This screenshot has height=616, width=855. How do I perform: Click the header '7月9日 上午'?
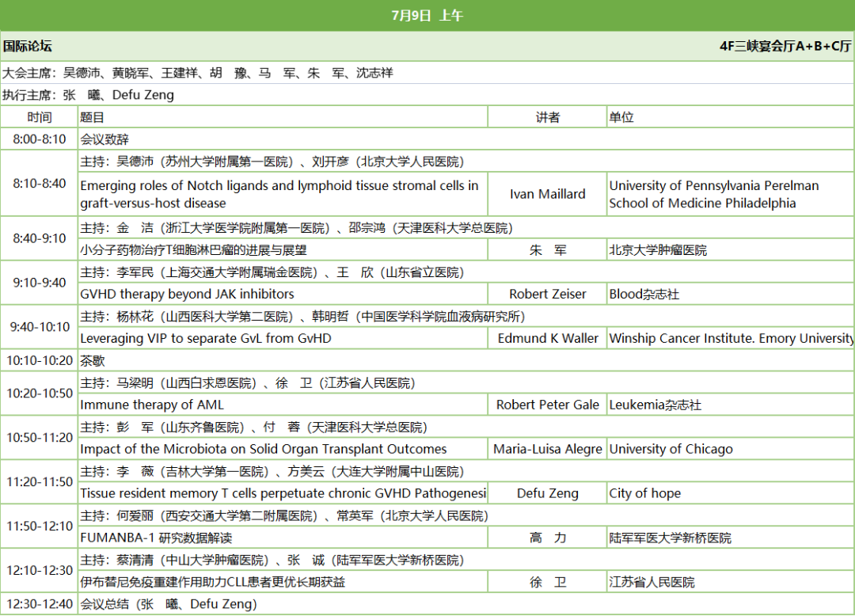pyautogui.click(x=427, y=15)
